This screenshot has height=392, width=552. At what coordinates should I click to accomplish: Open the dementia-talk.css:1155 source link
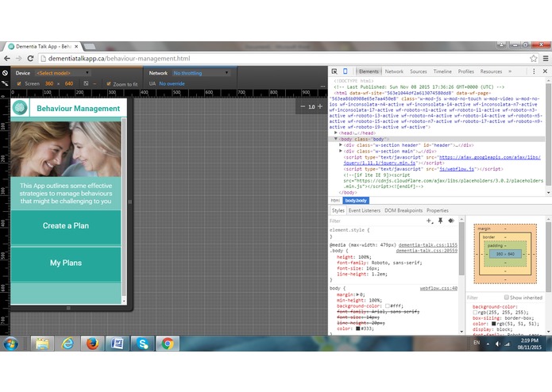pos(428,244)
